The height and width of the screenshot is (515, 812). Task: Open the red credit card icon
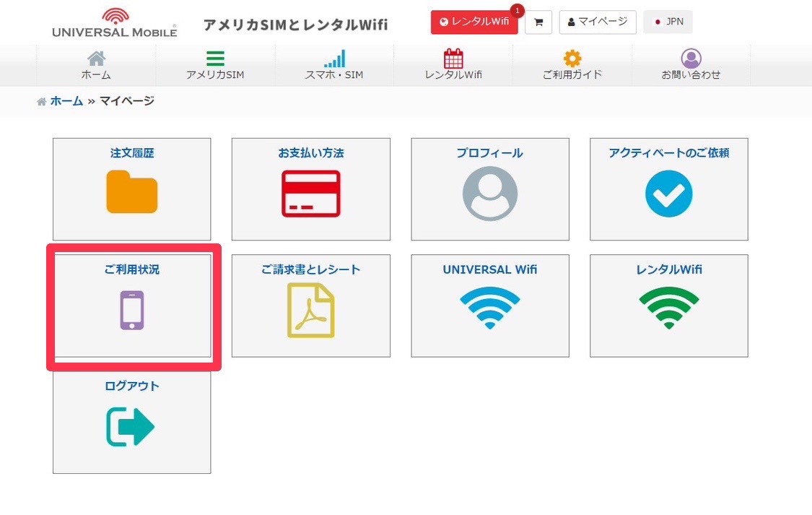(310, 194)
